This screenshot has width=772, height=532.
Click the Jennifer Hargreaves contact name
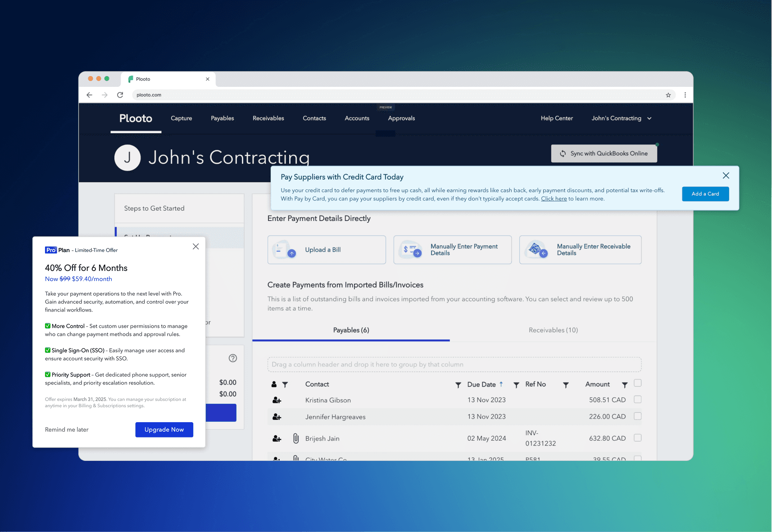[336, 417]
